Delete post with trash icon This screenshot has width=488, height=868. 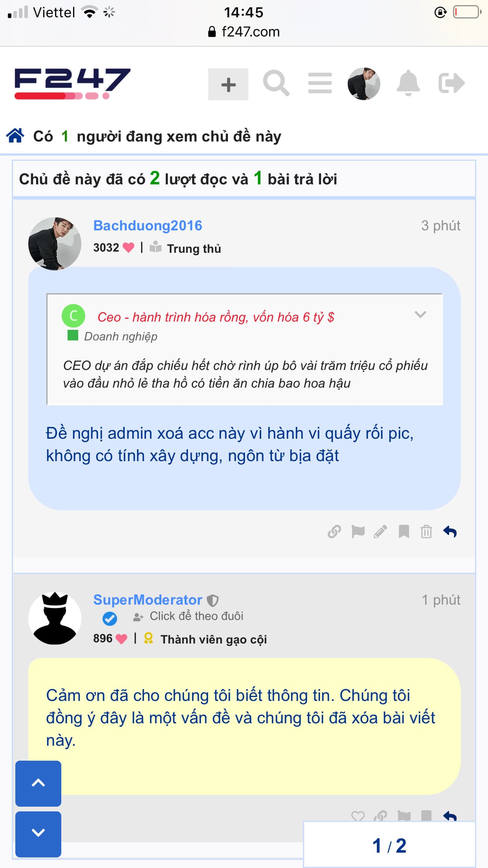426,531
